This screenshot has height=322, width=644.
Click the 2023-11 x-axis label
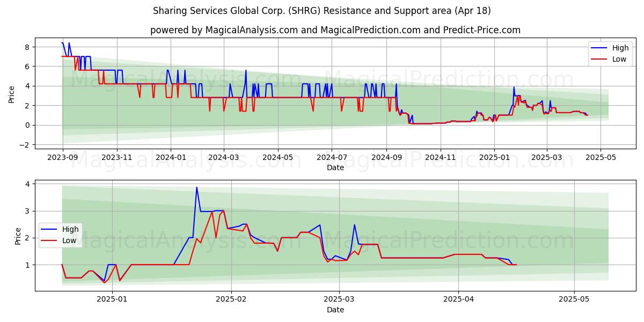tap(116, 159)
